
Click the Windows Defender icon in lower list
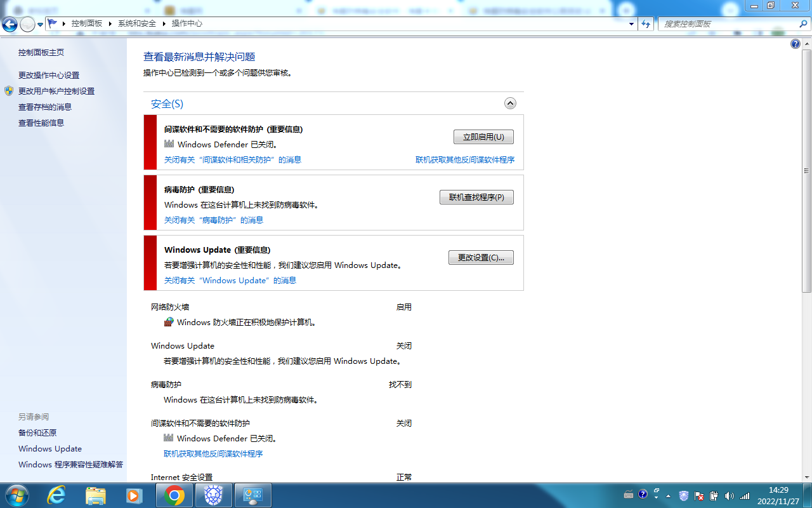[x=169, y=438]
